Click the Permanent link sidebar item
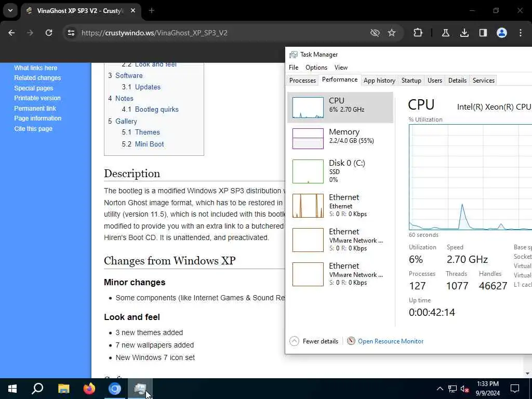This screenshot has height=399, width=532. coord(35,109)
